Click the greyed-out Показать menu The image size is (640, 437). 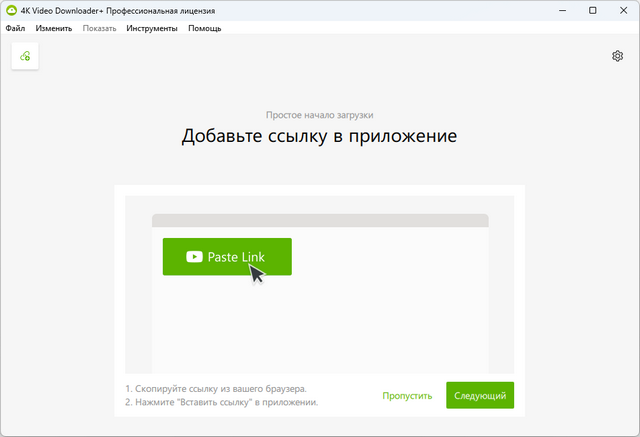click(x=99, y=28)
